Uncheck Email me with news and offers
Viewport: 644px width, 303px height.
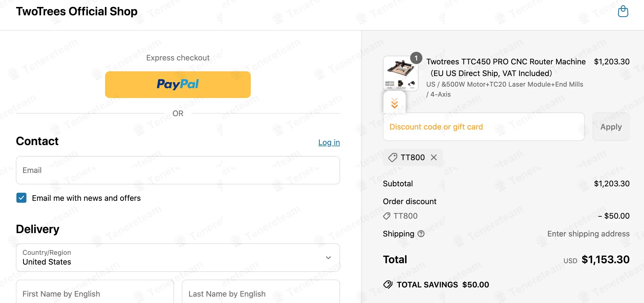21,198
